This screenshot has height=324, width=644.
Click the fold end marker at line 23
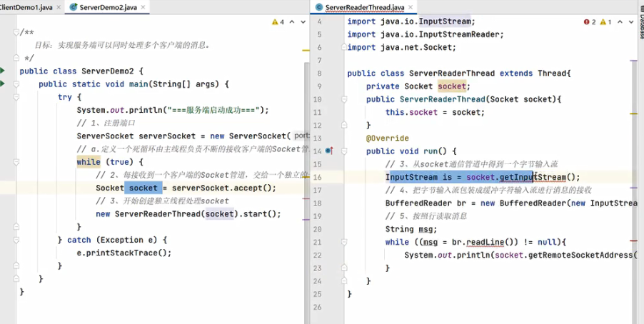[x=344, y=268]
